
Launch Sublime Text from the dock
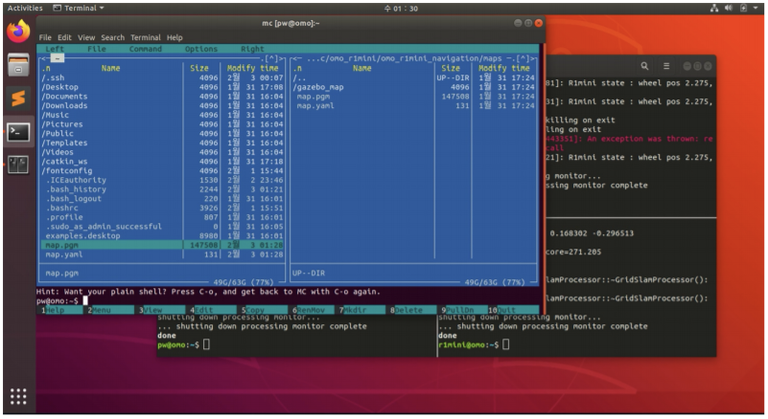(18, 98)
